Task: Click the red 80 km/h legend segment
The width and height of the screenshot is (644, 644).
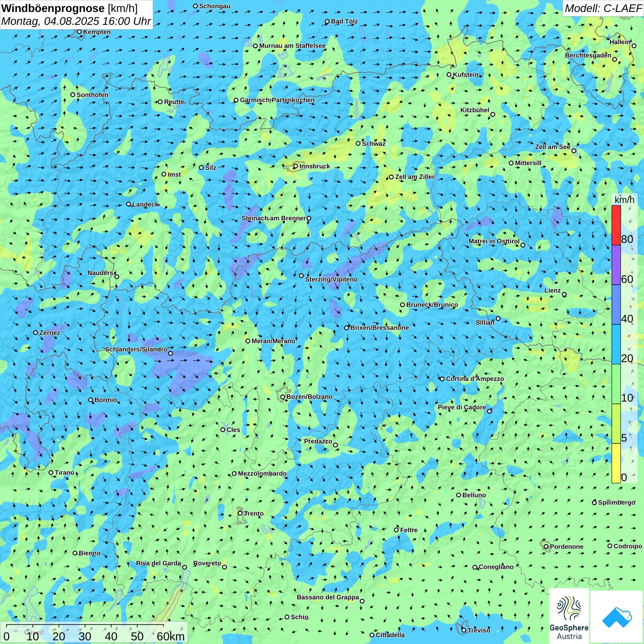Action: pyautogui.click(x=616, y=225)
